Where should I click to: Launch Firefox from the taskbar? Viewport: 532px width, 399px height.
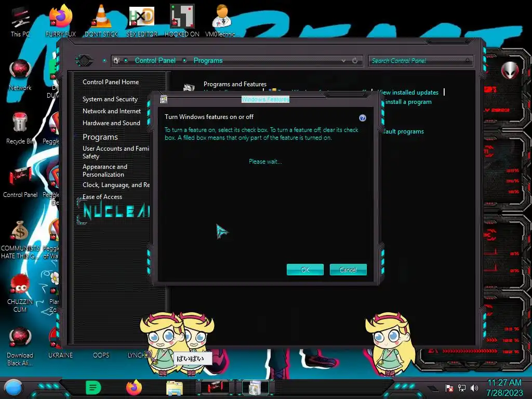coord(134,388)
